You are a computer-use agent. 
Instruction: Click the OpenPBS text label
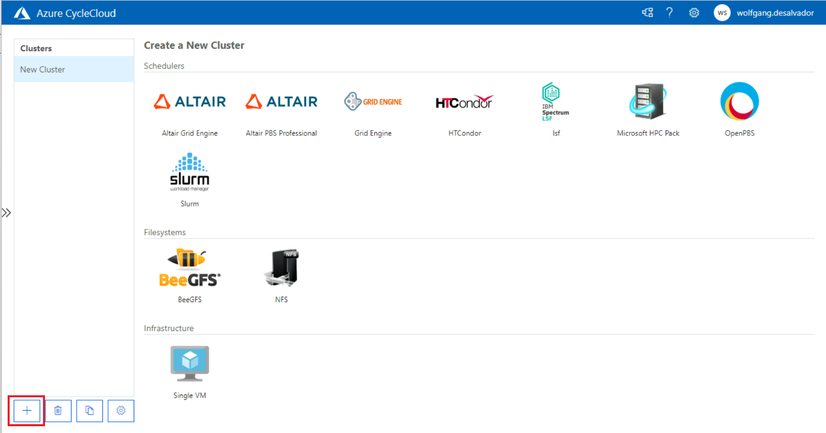[x=740, y=133]
